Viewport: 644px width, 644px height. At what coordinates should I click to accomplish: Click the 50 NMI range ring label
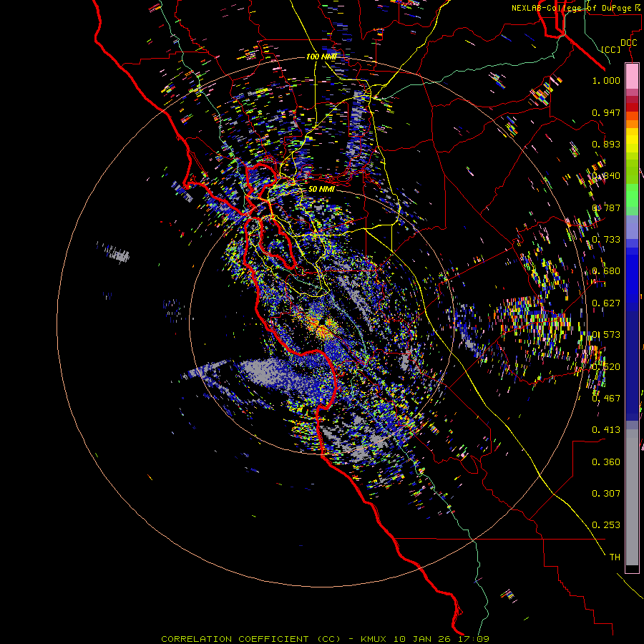(321, 189)
